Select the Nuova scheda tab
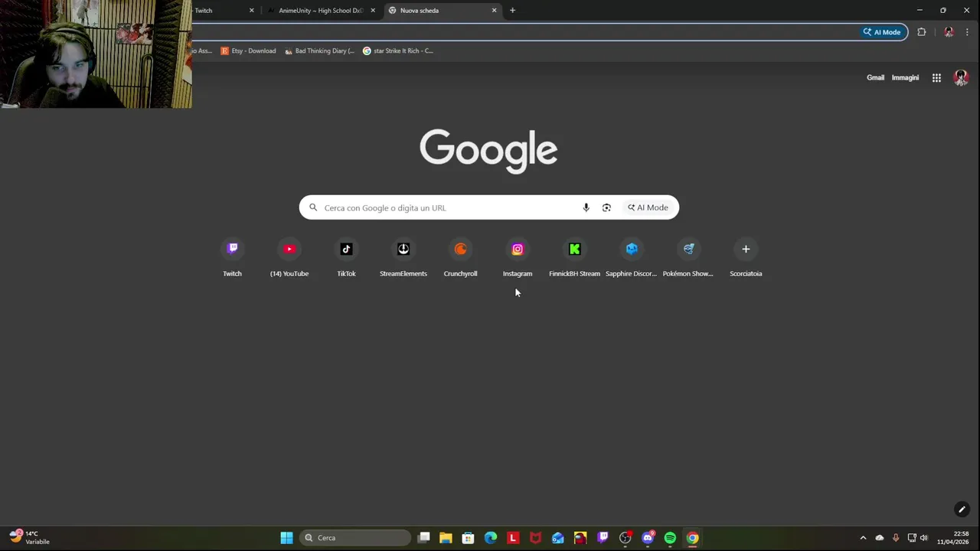The height and width of the screenshot is (551, 980). click(x=443, y=11)
